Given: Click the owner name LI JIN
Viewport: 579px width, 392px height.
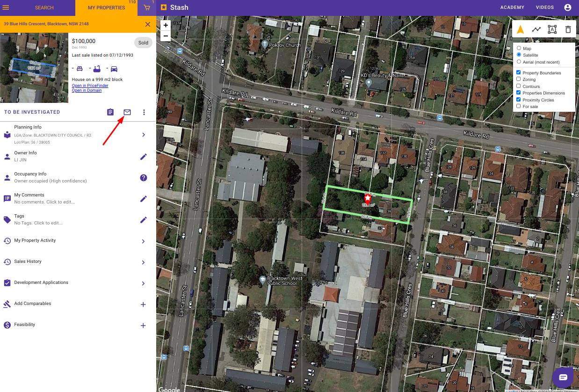Looking at the screenshot, I should point(21,160).
